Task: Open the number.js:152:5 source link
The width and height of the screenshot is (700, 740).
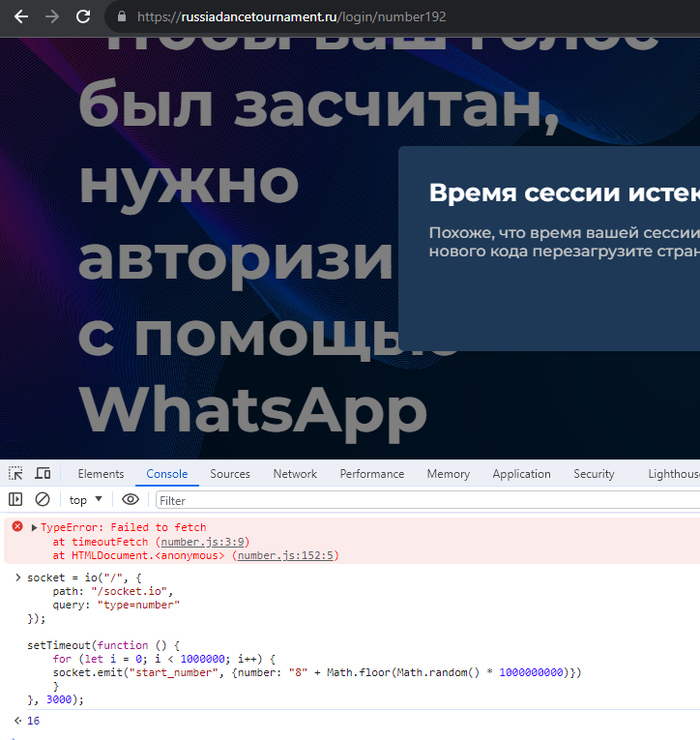Action: tap(287, 555)
